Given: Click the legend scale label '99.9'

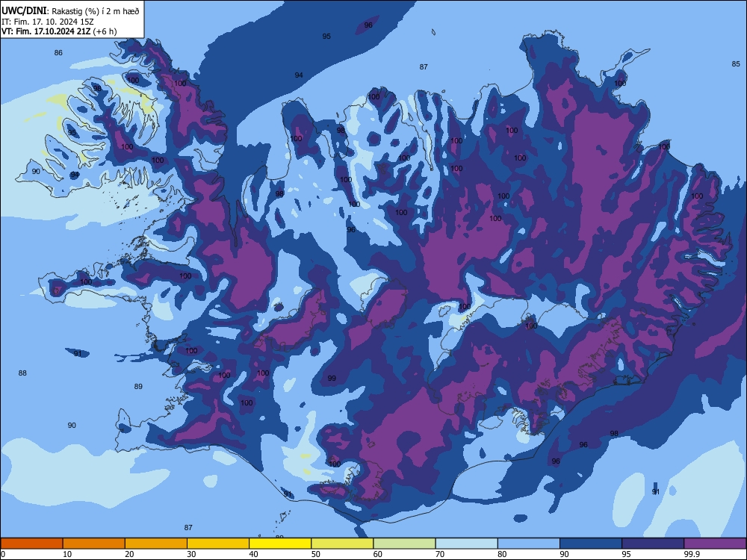Looking at the screenshot, I should (x=691, y=554).
